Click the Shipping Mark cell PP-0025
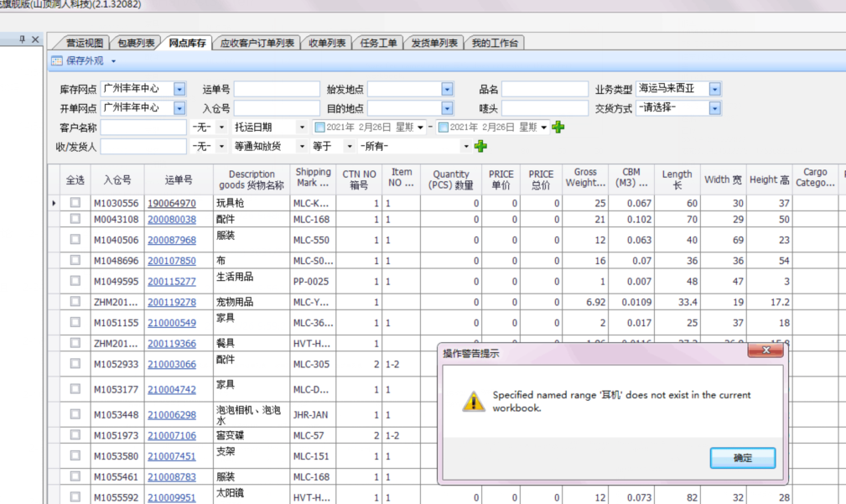Screen dimensions: 846x504 pos(313,281)
